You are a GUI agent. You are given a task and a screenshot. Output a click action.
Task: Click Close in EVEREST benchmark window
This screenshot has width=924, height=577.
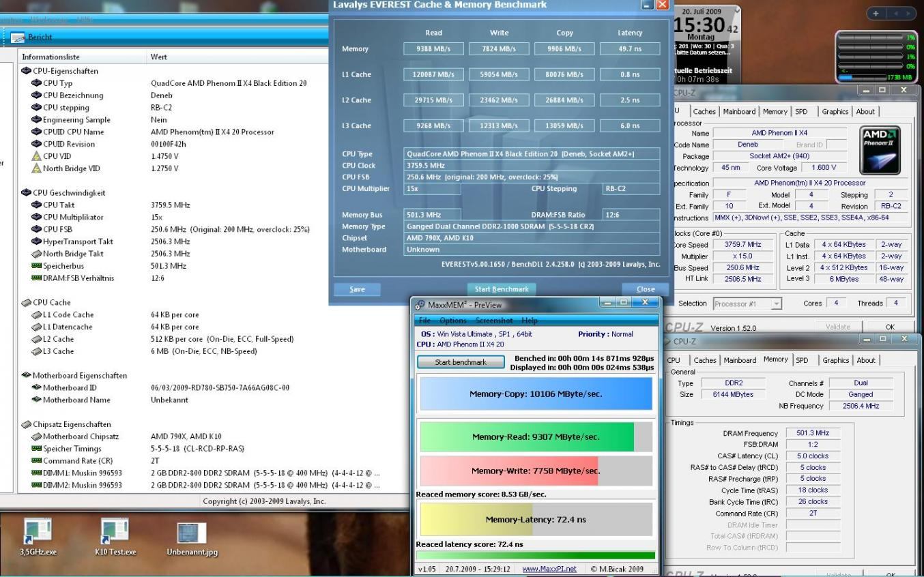tap(646, 289)
